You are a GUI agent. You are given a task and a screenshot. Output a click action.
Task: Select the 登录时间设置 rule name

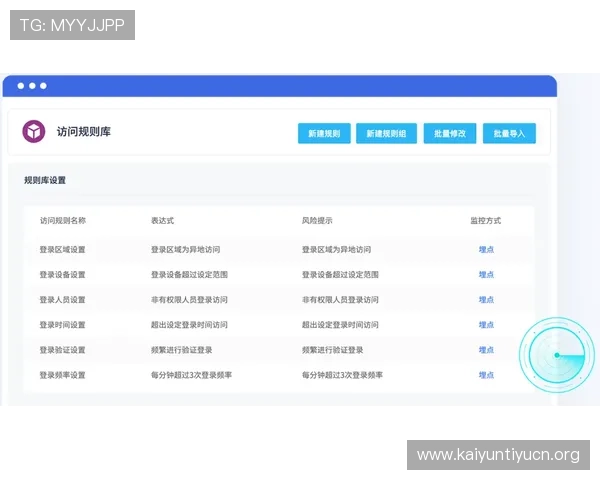tap(62, 325)
